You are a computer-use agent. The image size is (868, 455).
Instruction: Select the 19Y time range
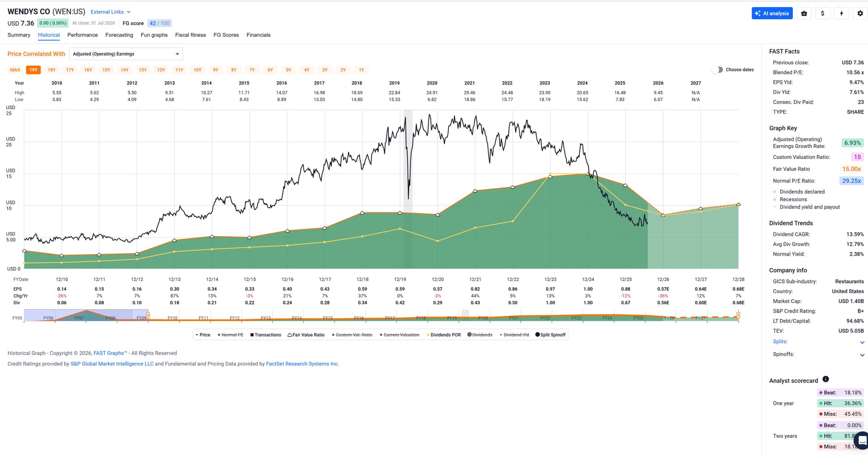33,70
